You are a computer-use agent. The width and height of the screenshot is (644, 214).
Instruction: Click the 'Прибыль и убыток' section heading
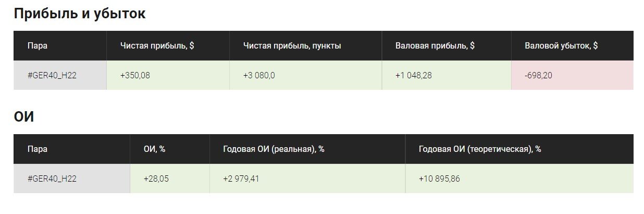click(80, 14)
